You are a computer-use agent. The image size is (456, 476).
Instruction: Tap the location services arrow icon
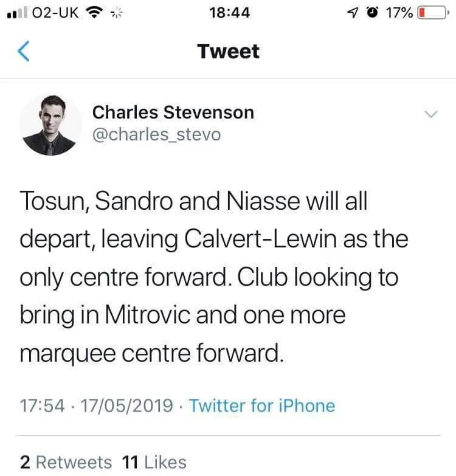(x=349, y=13)
